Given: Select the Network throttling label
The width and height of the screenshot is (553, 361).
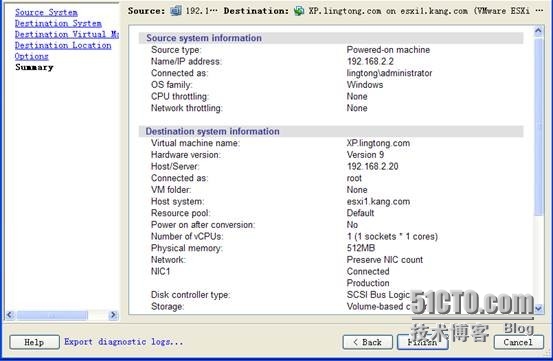Looking at the screenshot, I should tap(187, 108).
